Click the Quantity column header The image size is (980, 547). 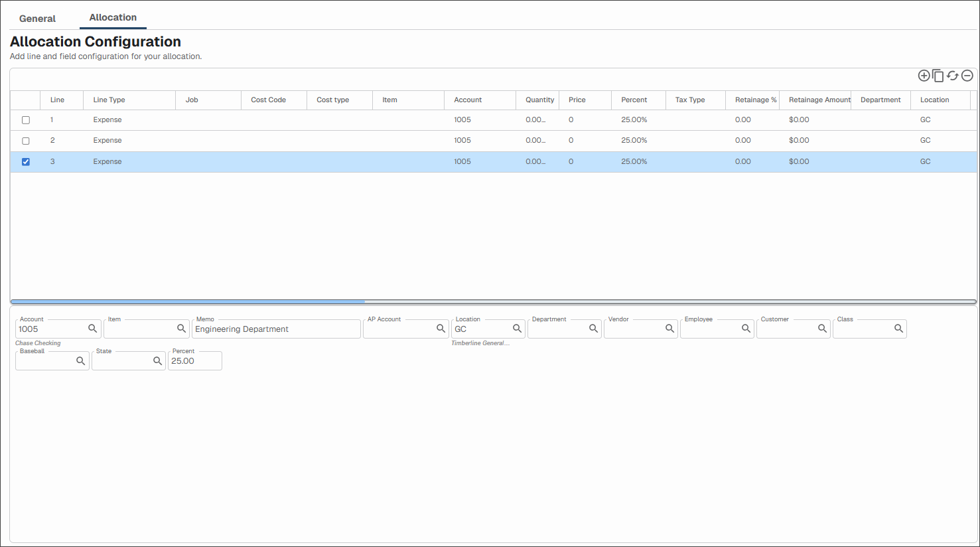537,100
